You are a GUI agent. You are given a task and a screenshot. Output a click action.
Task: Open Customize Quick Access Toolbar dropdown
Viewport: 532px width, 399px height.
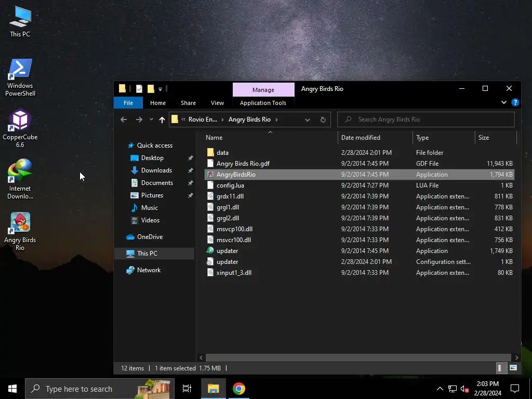coord(160,89)
